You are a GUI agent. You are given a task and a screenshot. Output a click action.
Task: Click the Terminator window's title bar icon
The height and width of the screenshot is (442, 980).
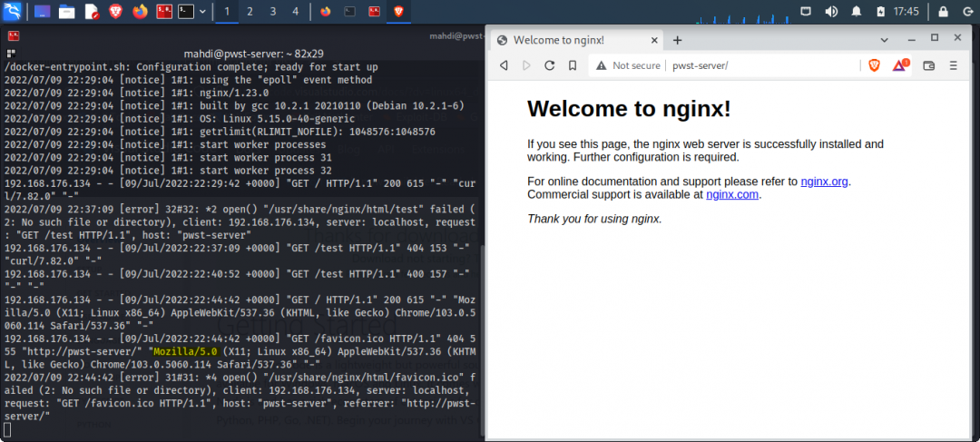tap(14, 35)
